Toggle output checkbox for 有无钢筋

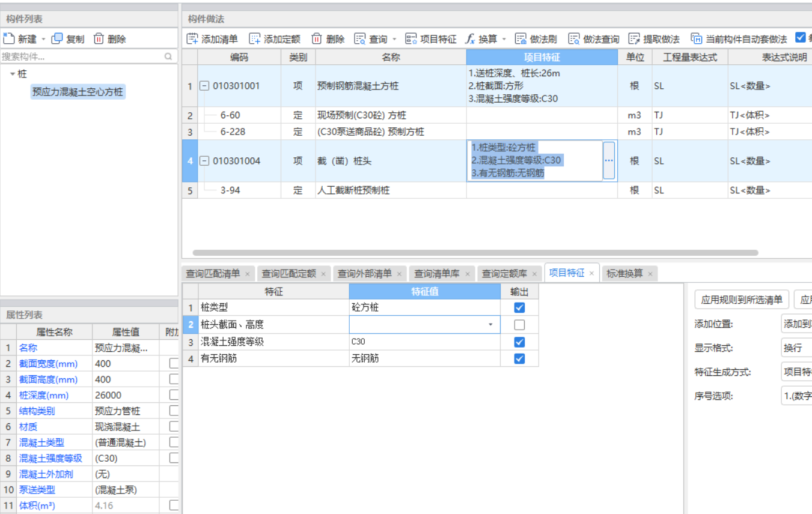coord(519,358)
